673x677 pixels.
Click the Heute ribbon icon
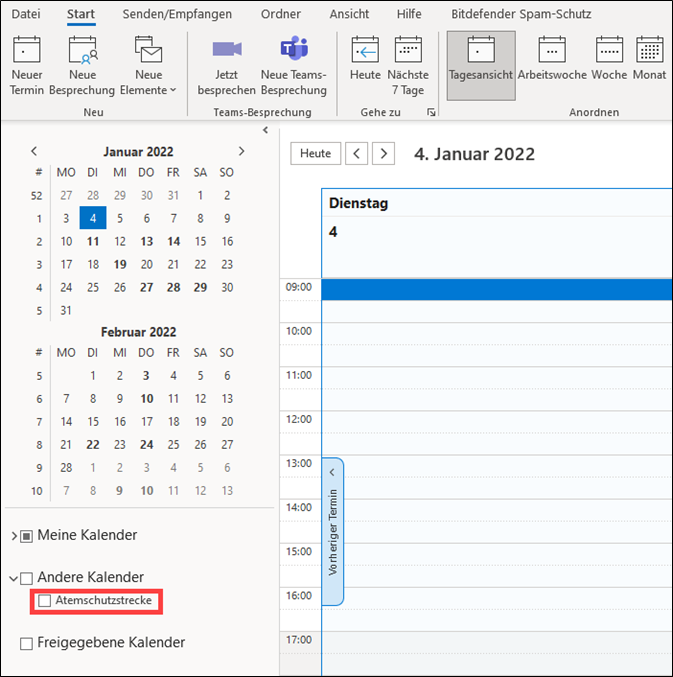point(365,49)
